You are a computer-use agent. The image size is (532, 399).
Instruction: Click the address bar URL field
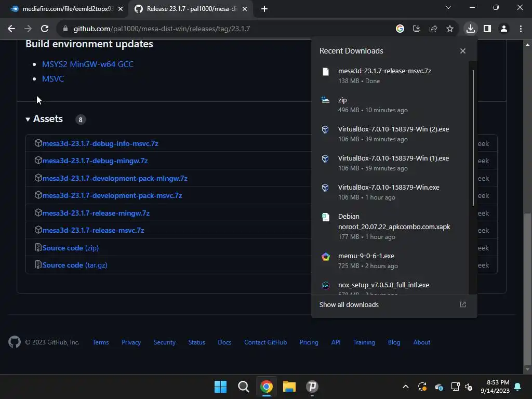click(x=224, y=29)
